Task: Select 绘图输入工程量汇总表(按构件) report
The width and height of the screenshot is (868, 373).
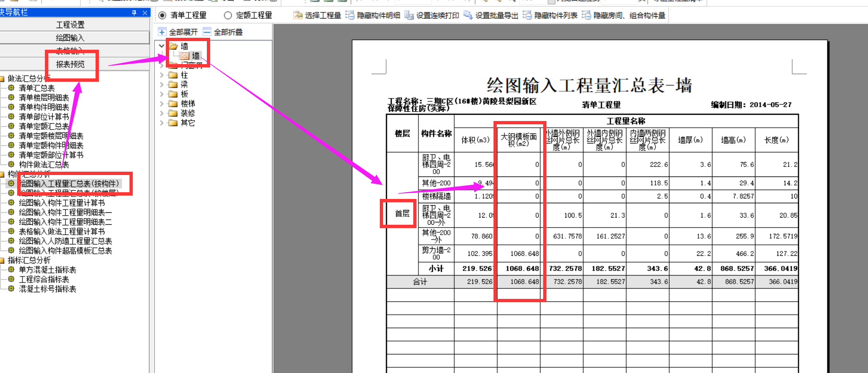Action: click(x=70, y=184)
